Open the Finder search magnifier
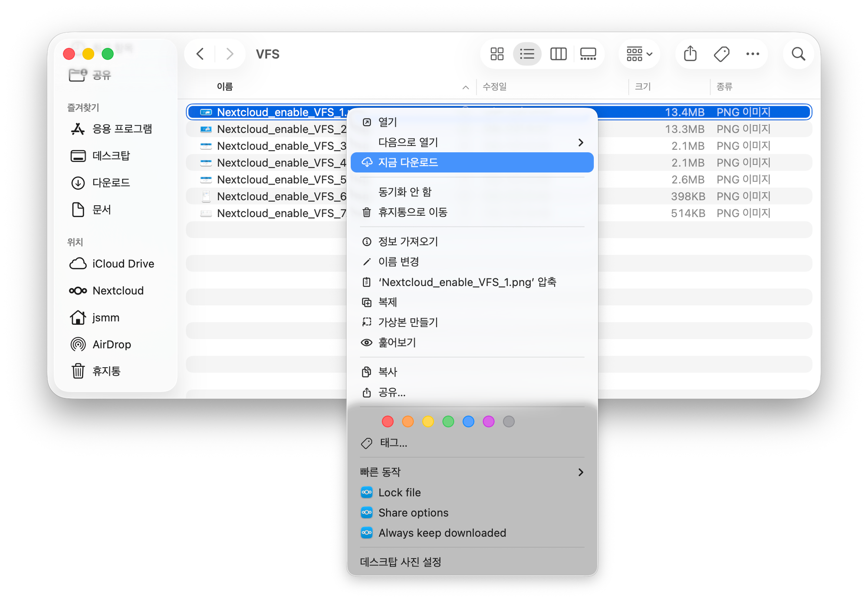This screenshot has width=868, height=599. (798, 54)
